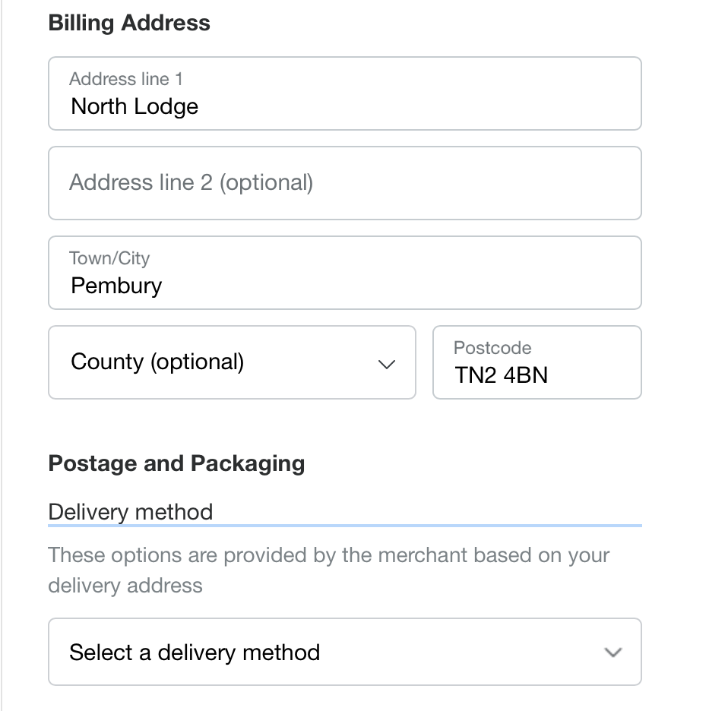Screen dimensions: 728x711
Task: Focus the Address line 2 (optional) field
Action: [344, 183]
